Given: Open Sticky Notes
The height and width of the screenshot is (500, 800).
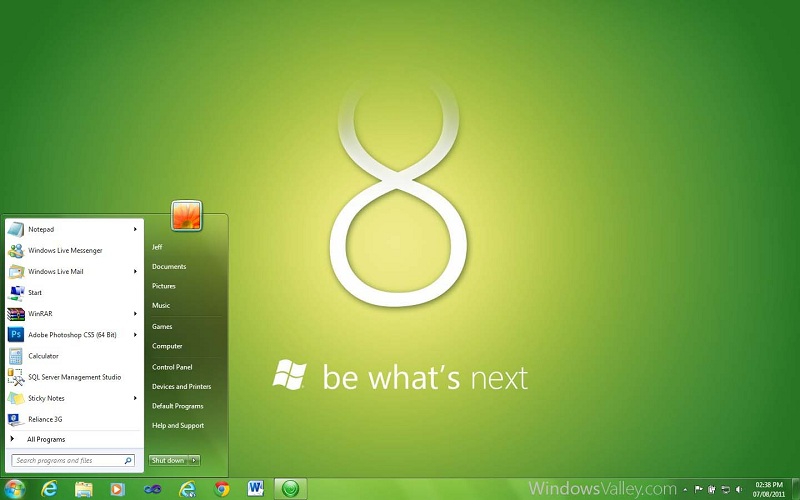Looking at the screenshot, I should click(x=74, y=398).
